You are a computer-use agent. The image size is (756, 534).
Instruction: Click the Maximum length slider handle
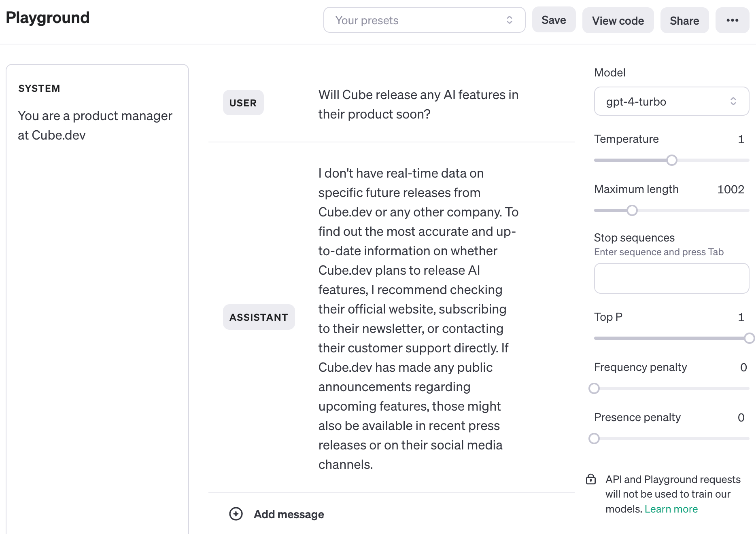(x=632, y=210)
